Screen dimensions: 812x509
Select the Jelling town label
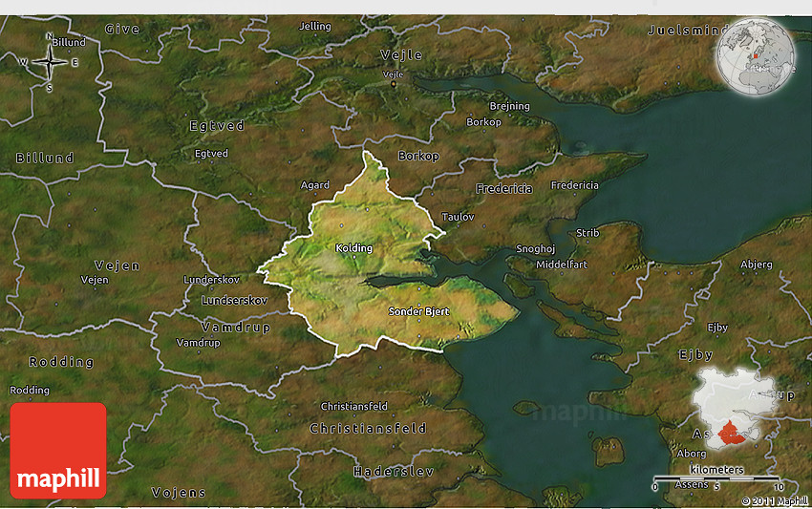click(x=315, y=26)
